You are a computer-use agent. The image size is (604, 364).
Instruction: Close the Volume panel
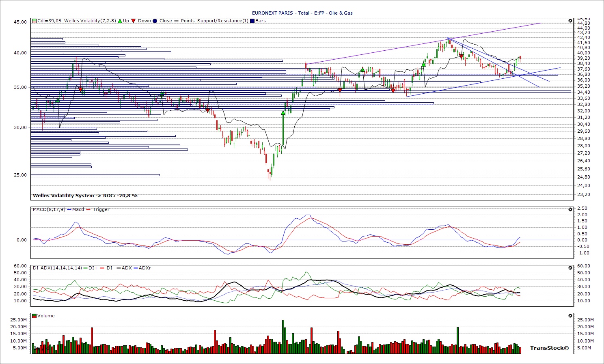click(x=570, y=316)
